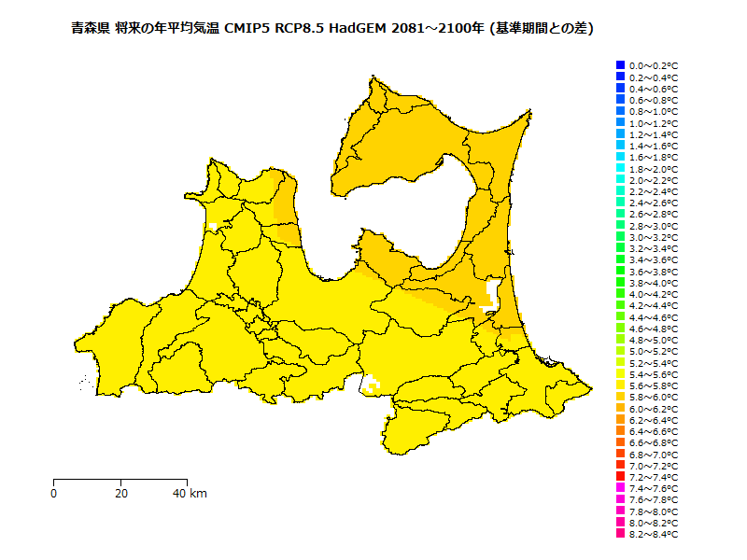Screen dimensions: 747x560
Task: Select the legend label '3.0~3.2°C'
Action: pyautogui.click(x=654, y=238)
